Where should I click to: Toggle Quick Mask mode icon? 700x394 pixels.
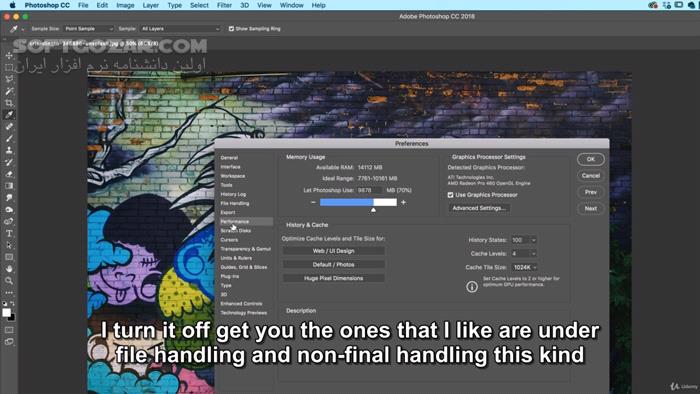click(x=9, y=330)
